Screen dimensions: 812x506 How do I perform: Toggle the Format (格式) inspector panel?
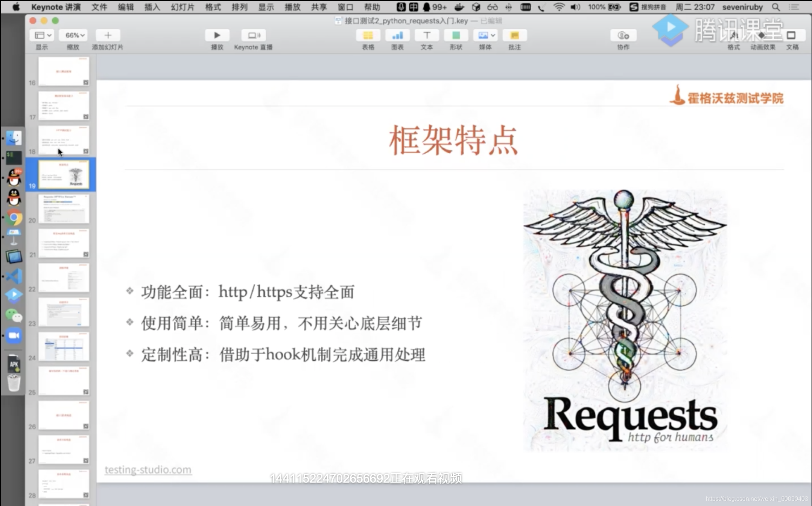(733, 35)
